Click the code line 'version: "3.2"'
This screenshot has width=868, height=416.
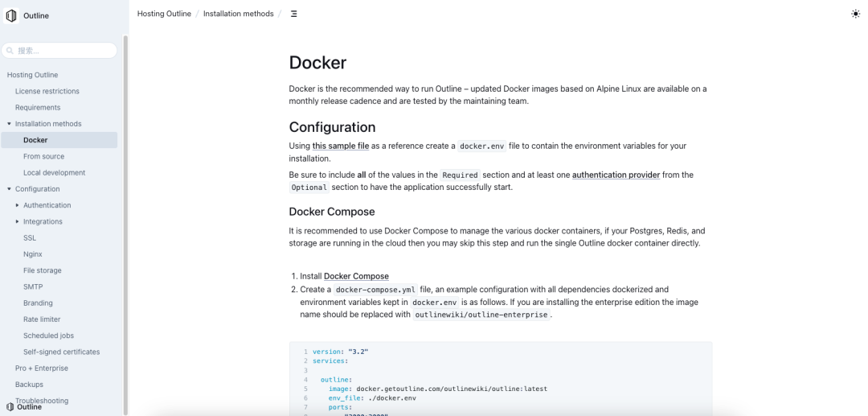click(341, 352)
